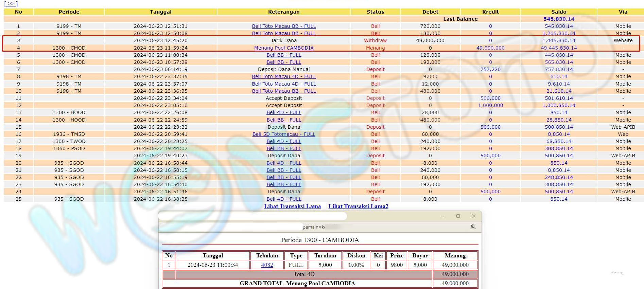Open Beli BB - FULL in row 5
The width and height of the screenshot is (644, 289).
[x=284, y=55]
